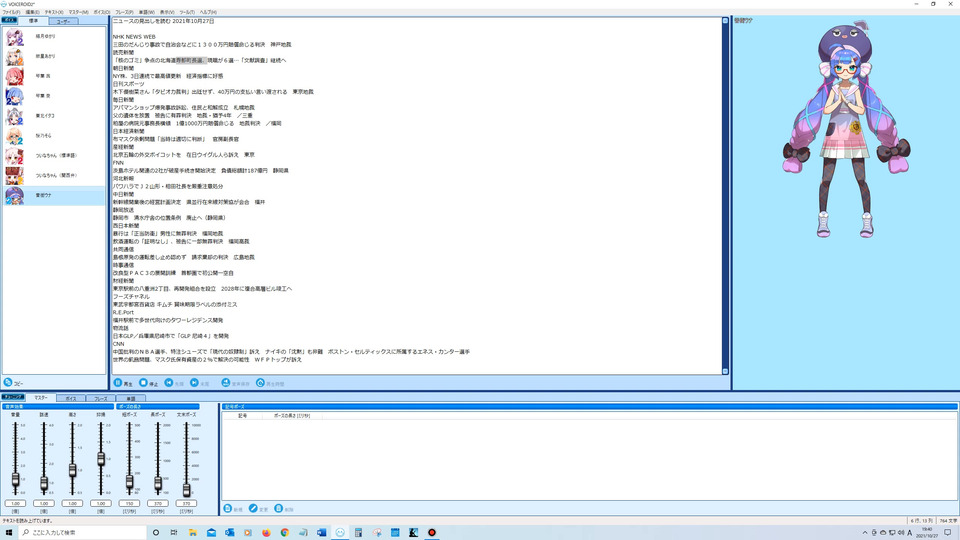Click the 長ポーズ value input field
Image resolution: width=960 pixels, height=540 pixels.
pyautogui.click(x=158, y=503)
